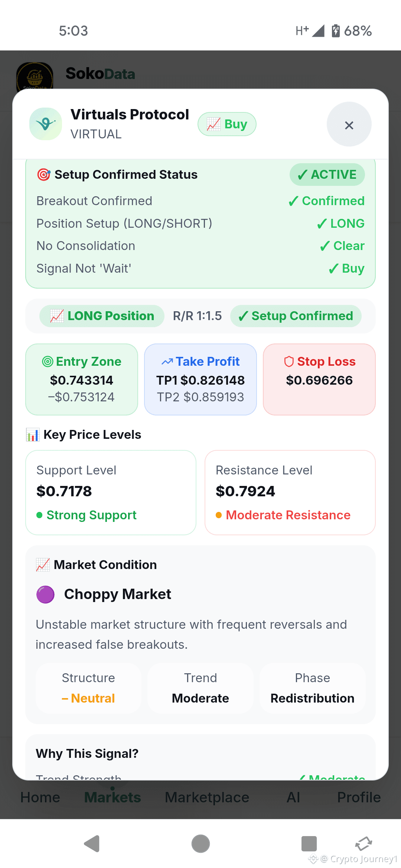The height and width of the screenshot is (868, 401).
Task: Open the Take Profit card
Action: click(x=200, y=379)
